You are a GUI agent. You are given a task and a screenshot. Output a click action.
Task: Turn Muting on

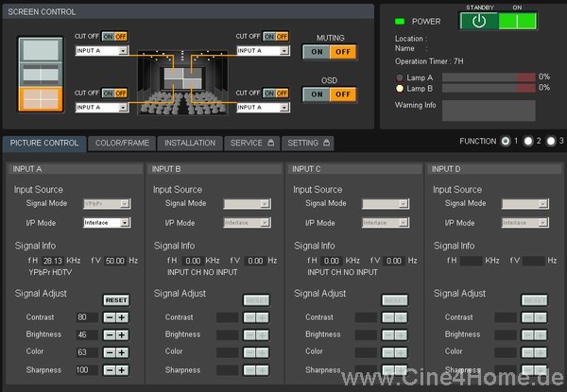(315, 53)
